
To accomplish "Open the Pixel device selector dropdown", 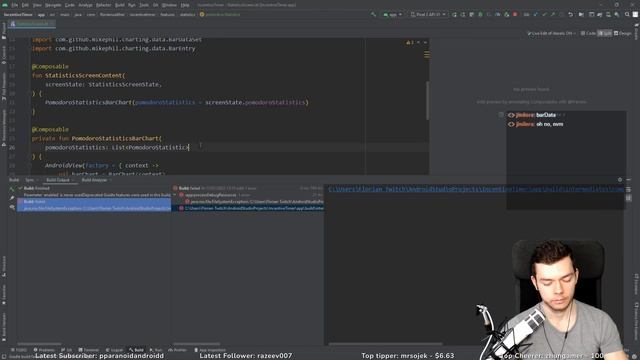I will 428,14.
